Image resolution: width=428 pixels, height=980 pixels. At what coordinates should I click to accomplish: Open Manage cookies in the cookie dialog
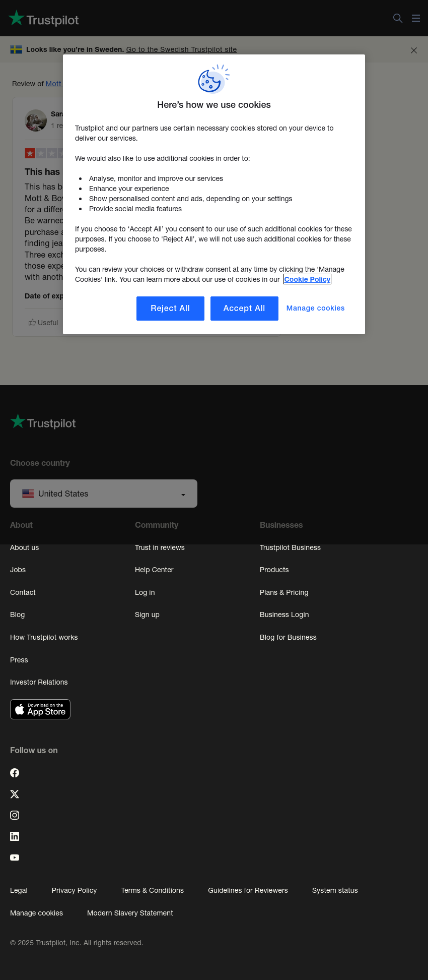tap(316, 308)
